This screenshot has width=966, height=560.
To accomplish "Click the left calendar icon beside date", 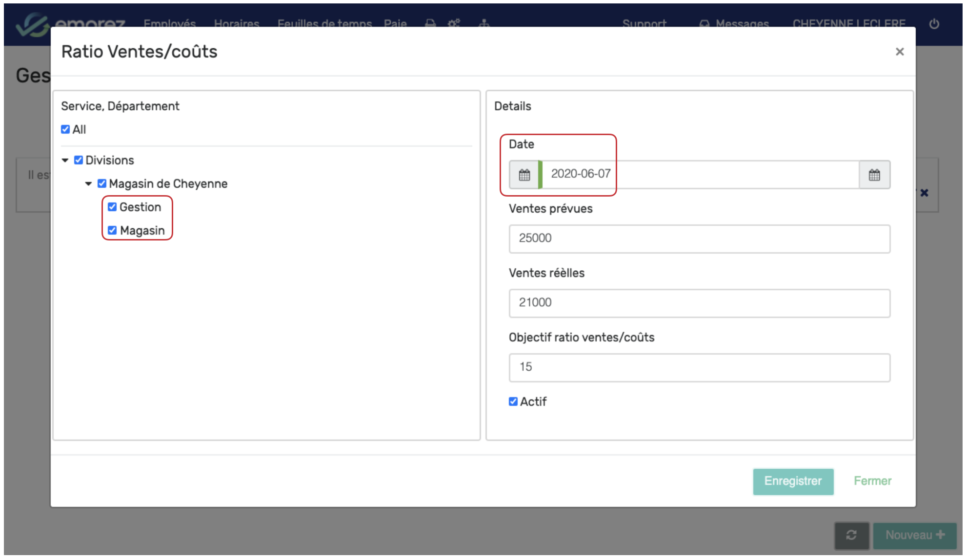I will (524, 175).
